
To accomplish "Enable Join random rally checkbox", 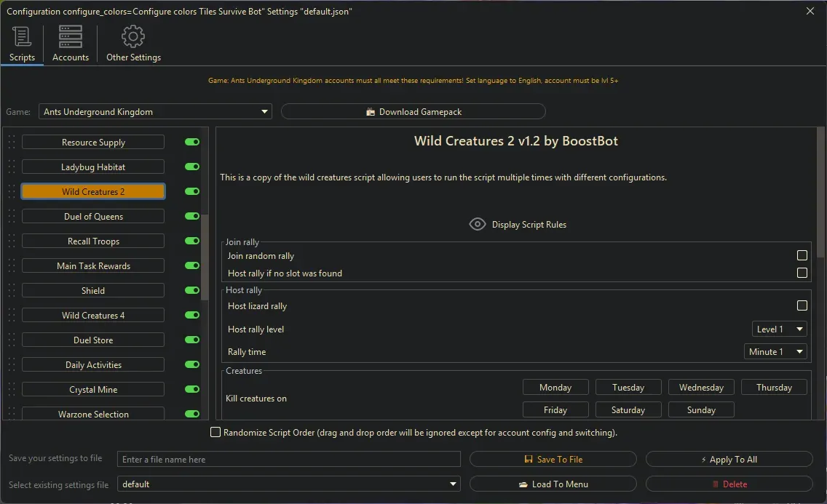I will [802, 255].
